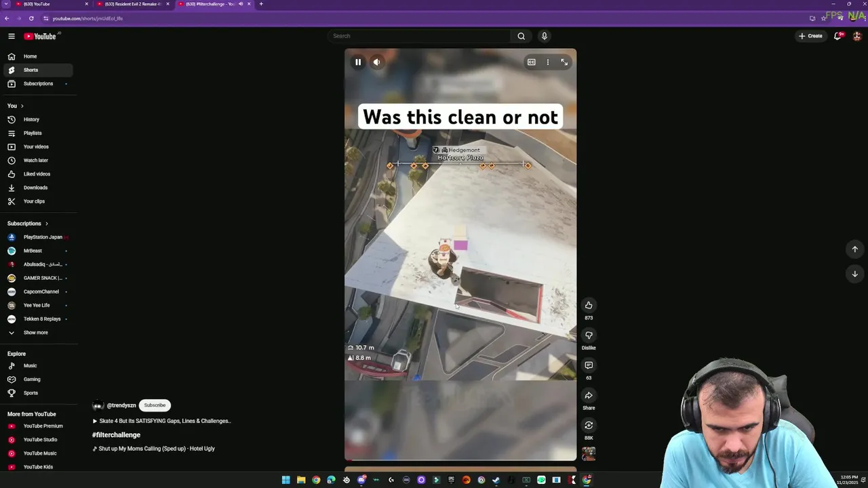The height and width of the screenshot is (488, 868).
Task: Open Playlists in the sidebar
Action: [37, 133]
